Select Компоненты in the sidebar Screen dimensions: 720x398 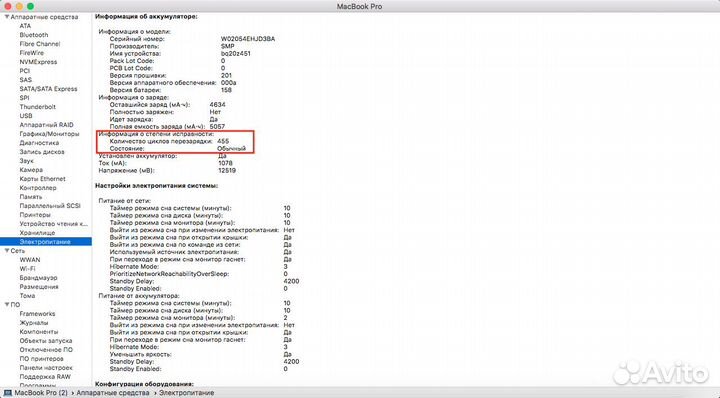39,331
